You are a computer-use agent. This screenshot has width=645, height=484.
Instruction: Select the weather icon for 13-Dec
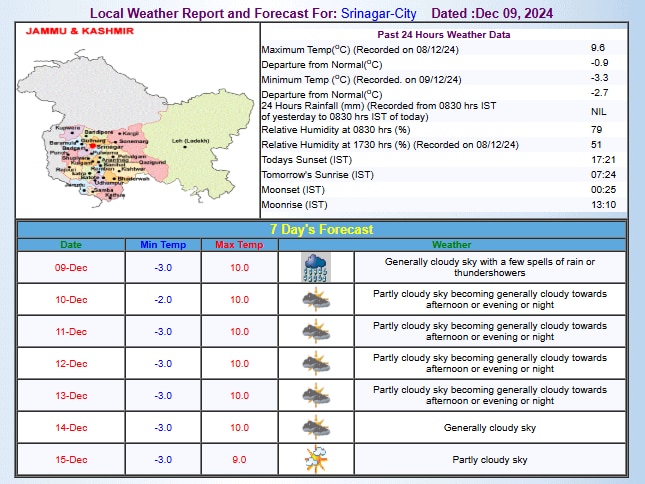pyautogui.click(x=317, y=396)
